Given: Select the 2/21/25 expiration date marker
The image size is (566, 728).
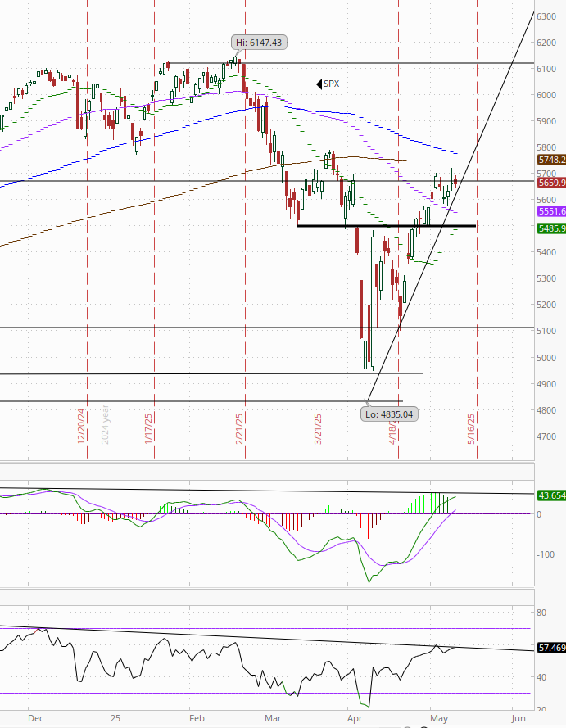Looking at the screenshot, I should point(239,428).
